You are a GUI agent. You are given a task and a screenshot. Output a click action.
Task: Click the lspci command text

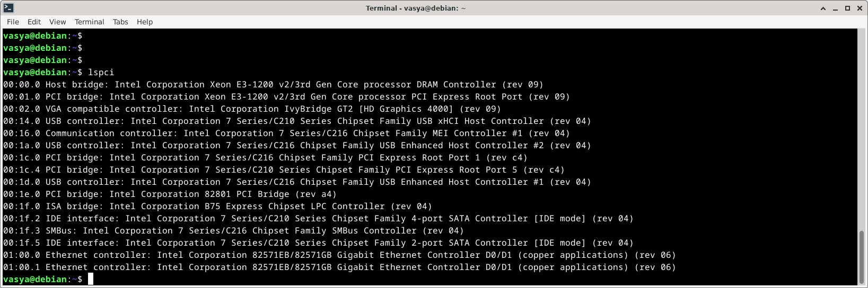(101, 72)
